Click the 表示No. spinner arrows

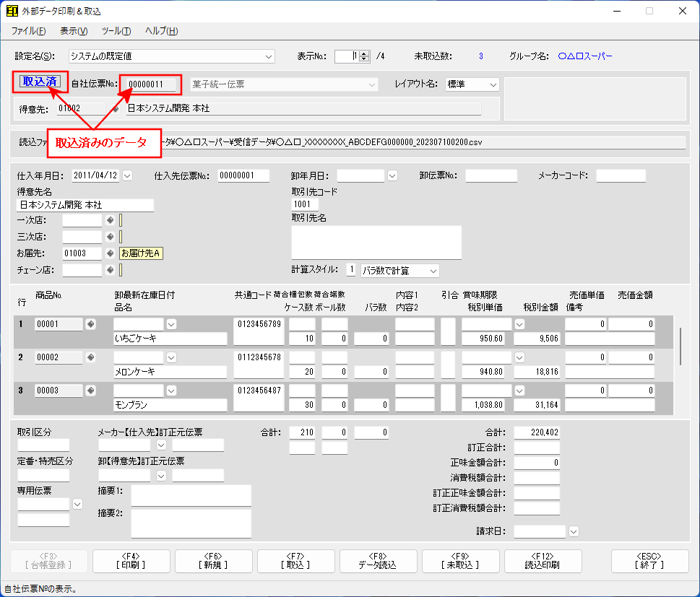[364, 56]
